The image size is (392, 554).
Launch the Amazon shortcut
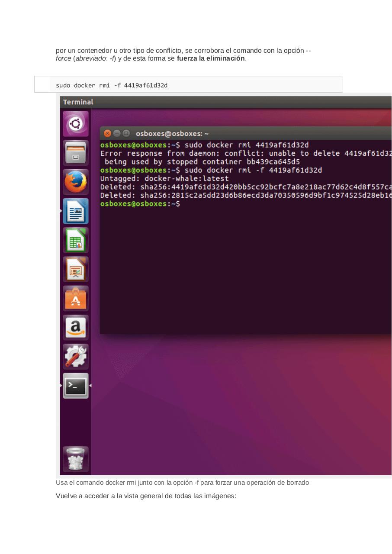[75, 327]
